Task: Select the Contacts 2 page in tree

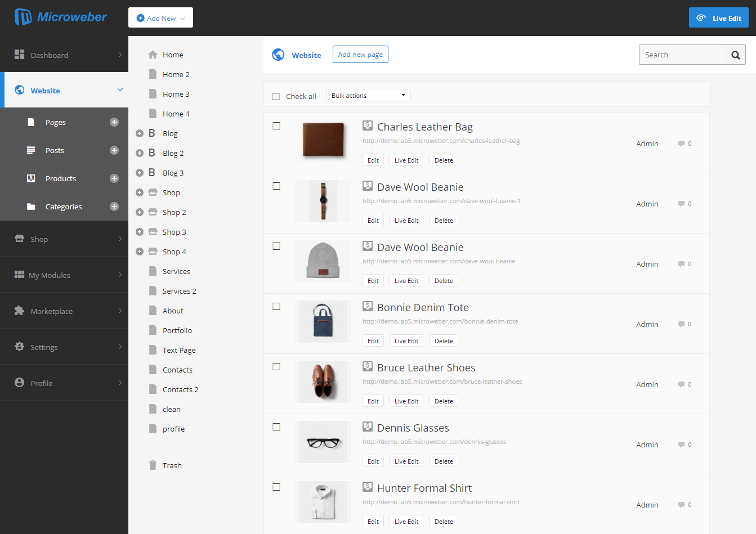Action: coord(180,389)
